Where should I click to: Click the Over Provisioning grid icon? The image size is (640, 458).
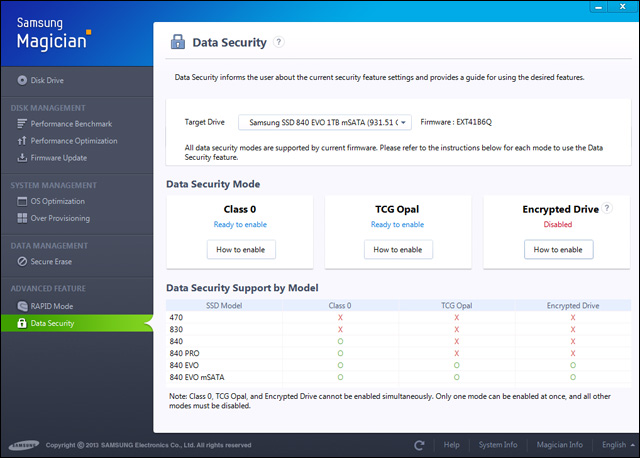22,218
